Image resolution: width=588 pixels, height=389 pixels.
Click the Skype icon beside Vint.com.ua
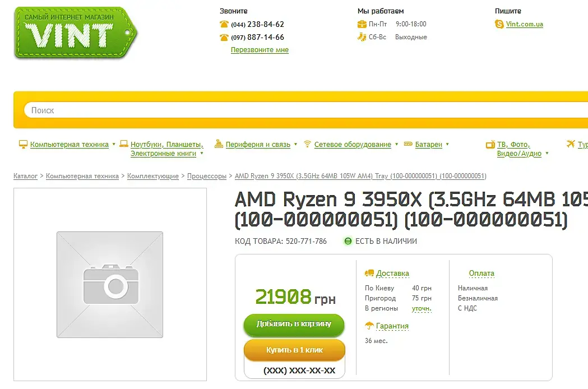[499, 24]
